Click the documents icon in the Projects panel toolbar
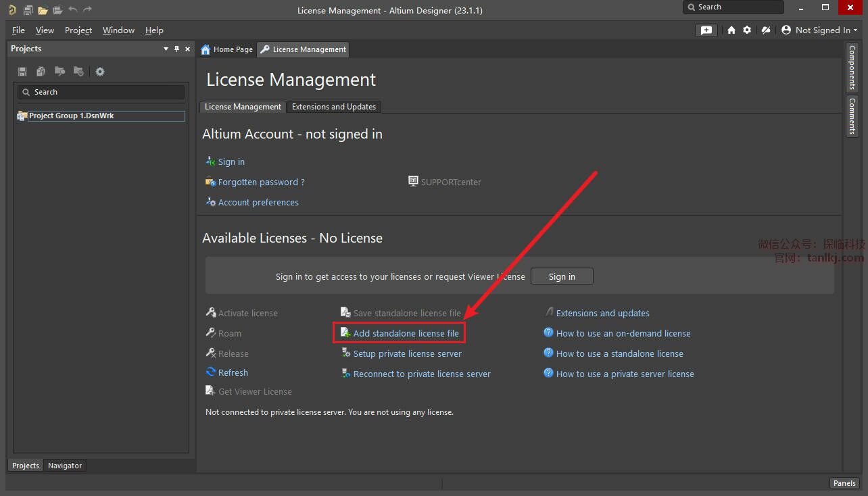Viewport: 868px width, 496px height. pyautogui.click(x=41, y=72)
